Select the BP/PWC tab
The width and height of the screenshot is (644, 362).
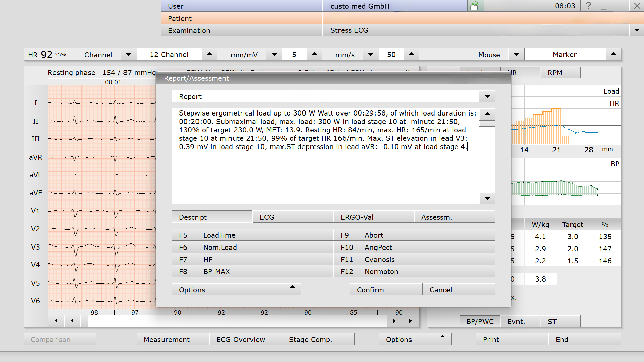[480, 321]
